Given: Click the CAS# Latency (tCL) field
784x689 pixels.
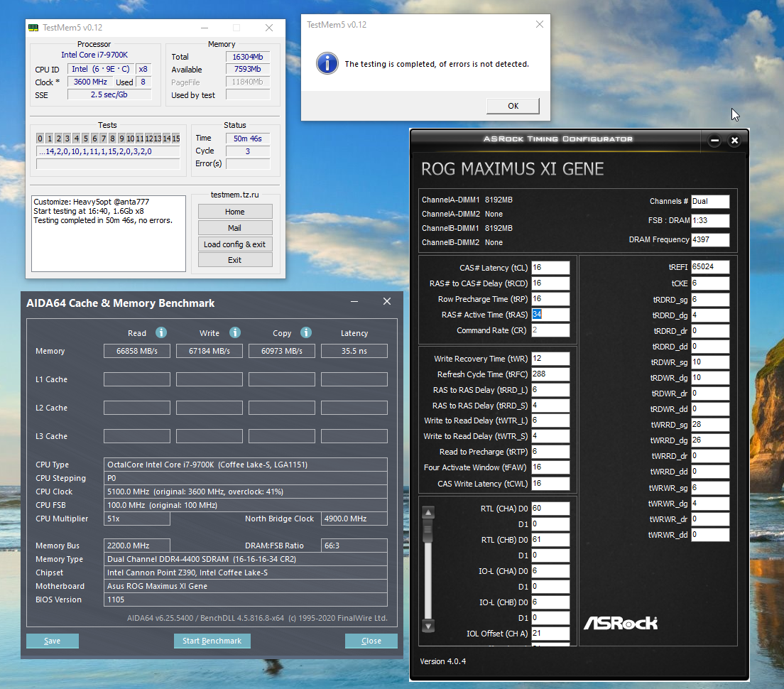Looking at the screenshot, I should point(550,268).
